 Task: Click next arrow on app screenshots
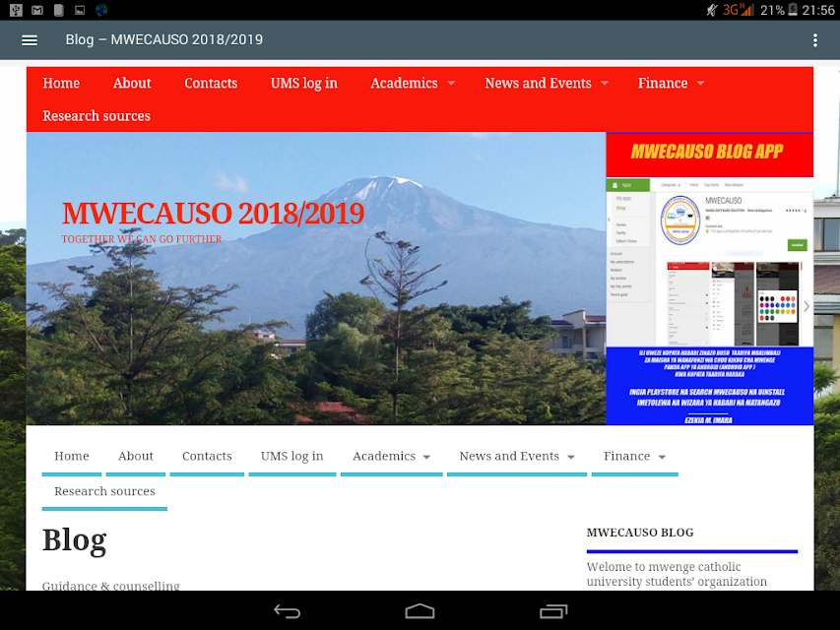(x=807, y=306)
